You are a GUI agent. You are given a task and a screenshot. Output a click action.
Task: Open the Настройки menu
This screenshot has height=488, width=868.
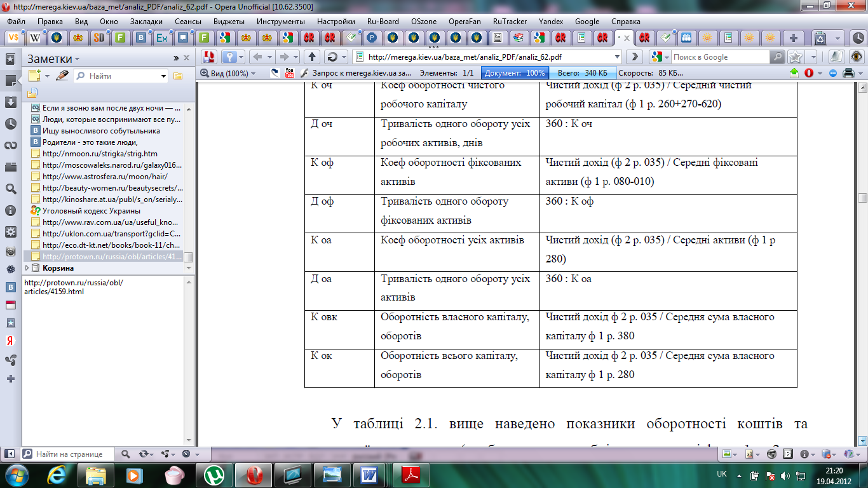[336, 21]
